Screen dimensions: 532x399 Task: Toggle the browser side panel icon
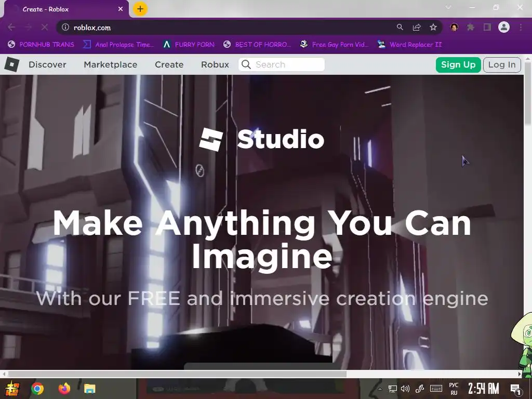(x=487, y=27)
